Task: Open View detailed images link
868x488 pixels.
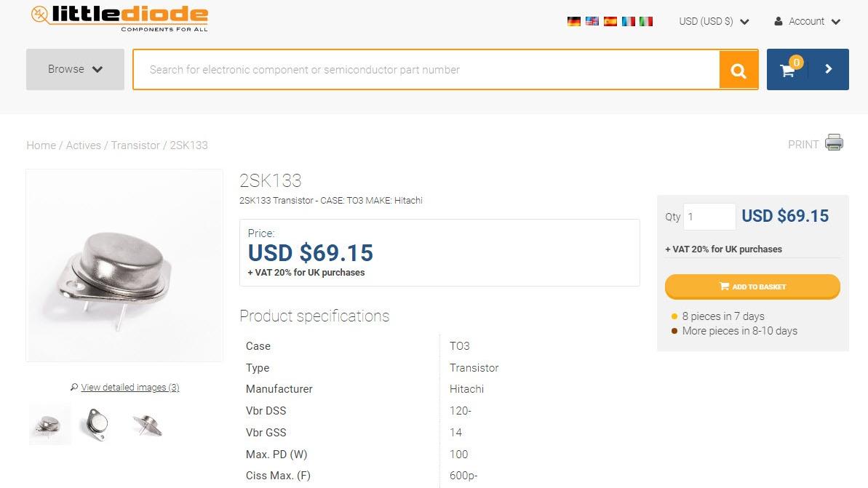Action: tap(130, 388)
